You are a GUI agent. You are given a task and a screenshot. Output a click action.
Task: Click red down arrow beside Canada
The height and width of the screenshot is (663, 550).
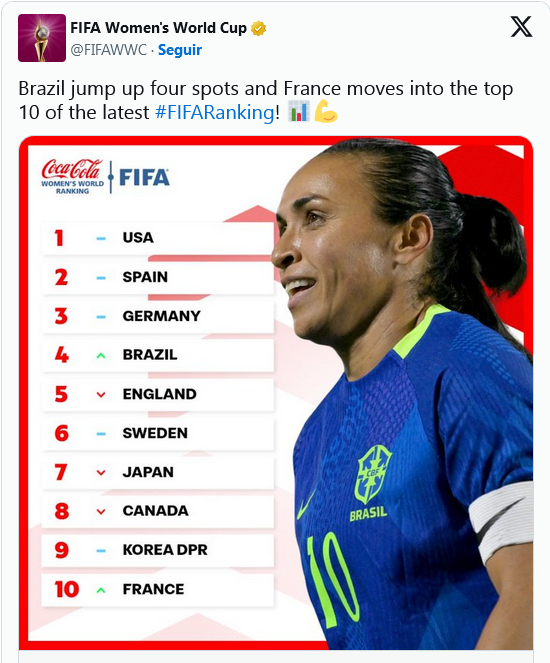coord(101,512)
